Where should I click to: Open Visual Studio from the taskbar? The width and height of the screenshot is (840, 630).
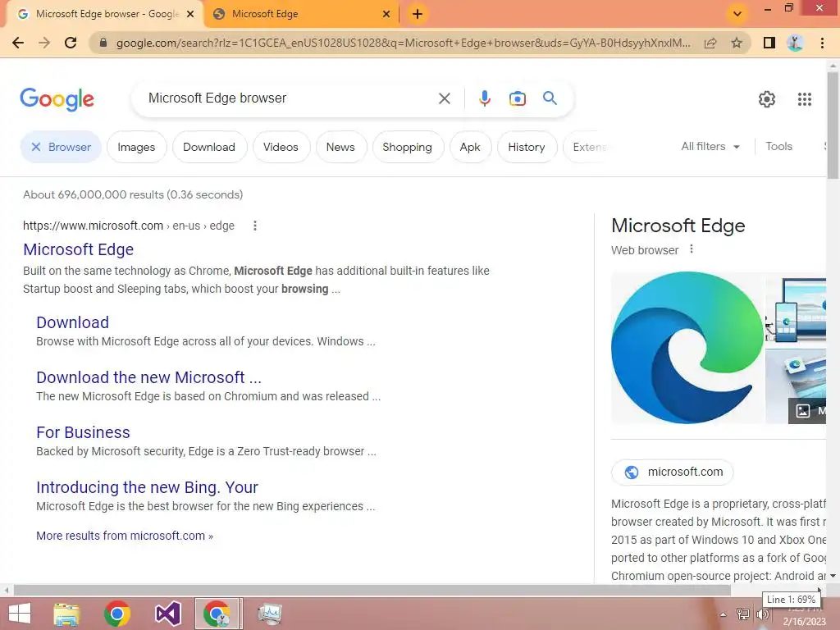(167, 614)
